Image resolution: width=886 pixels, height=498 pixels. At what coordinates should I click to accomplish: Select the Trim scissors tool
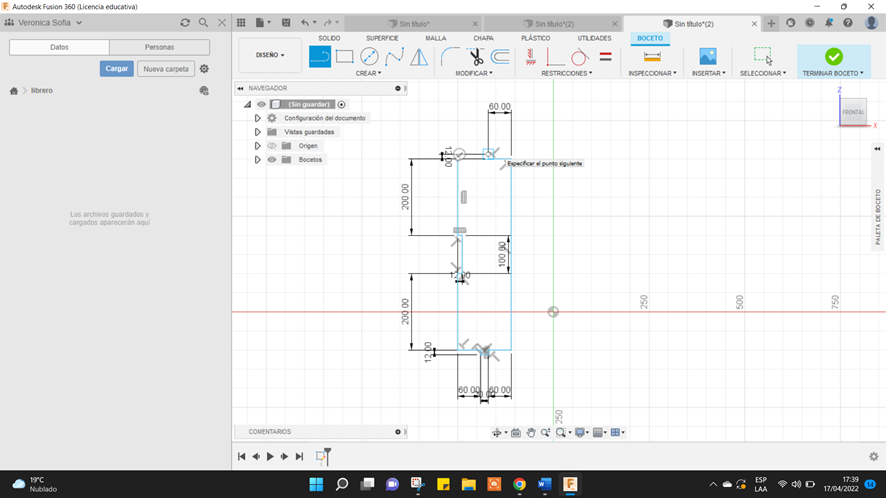[x=476, y=57]
